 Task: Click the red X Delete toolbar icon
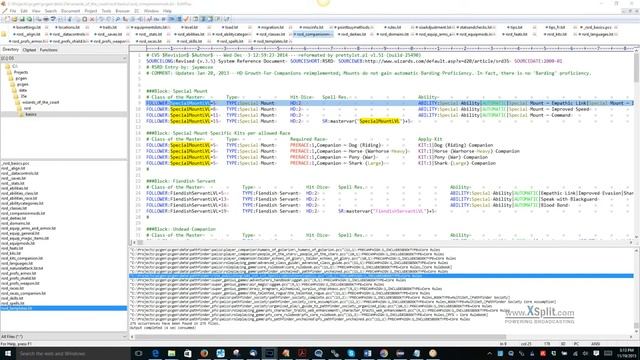tap(92, 19)
